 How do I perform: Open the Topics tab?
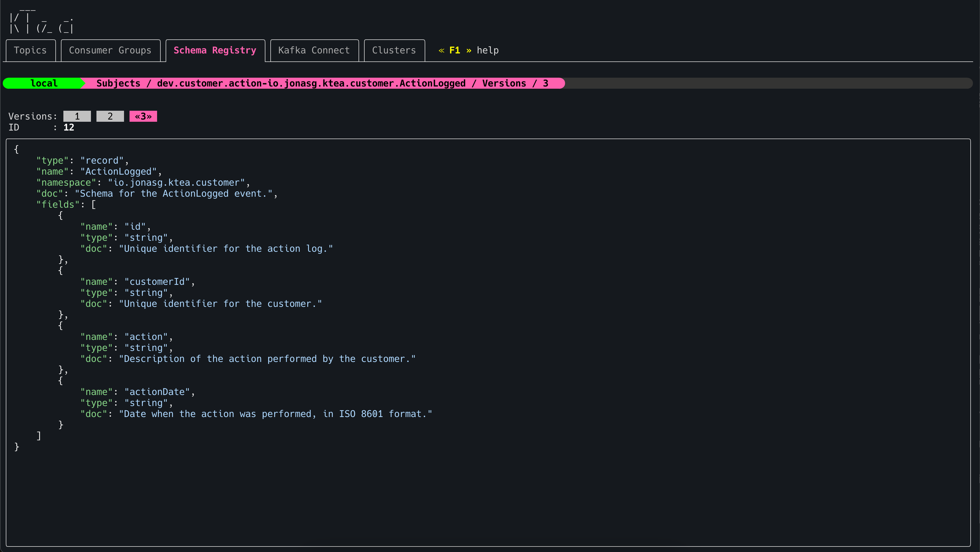tap(30, 50)
